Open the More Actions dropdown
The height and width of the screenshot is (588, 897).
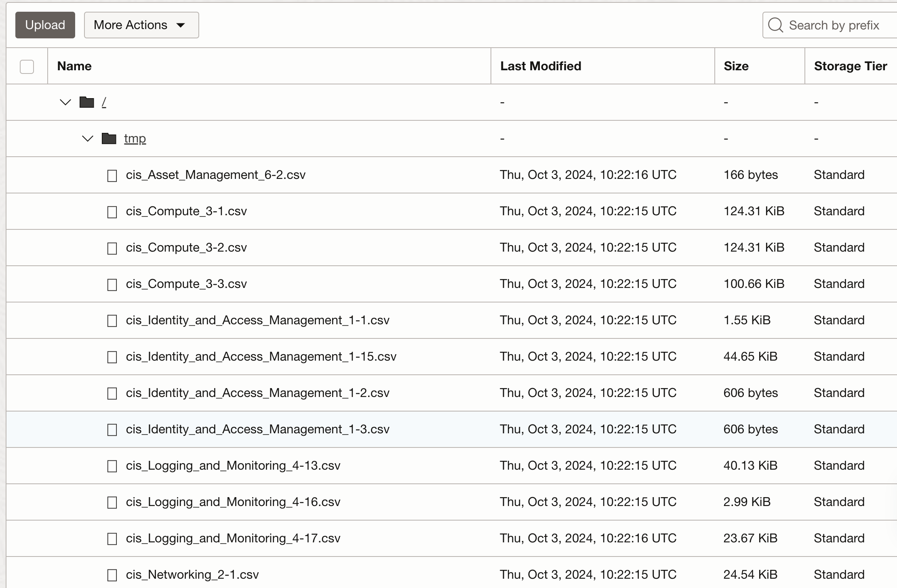click(x=141, y=25)
